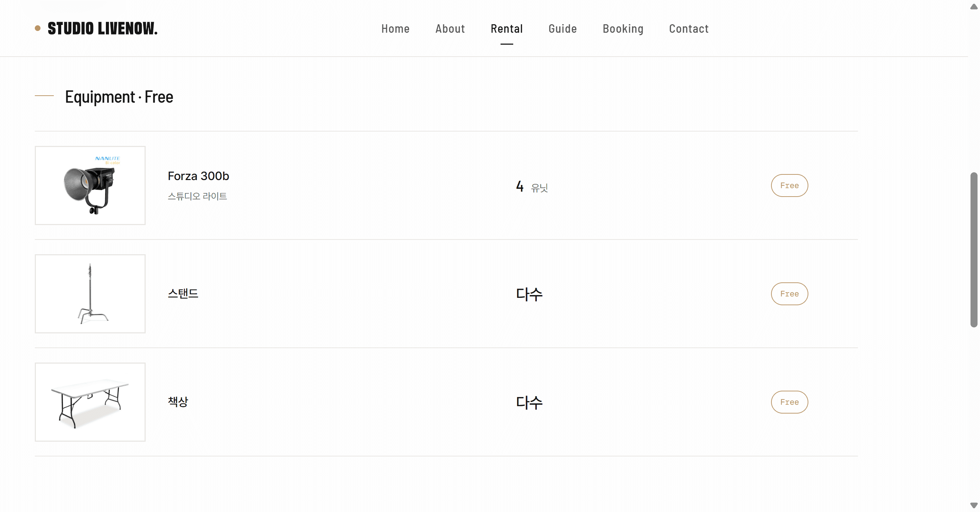Click the scrollbar up arrow
The height and width of the screenshot is (512, 980).
tap(974, 6)
